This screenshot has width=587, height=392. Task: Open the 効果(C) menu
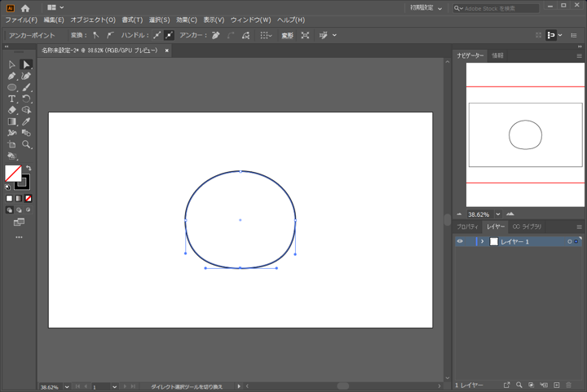(x=187, y=20)
